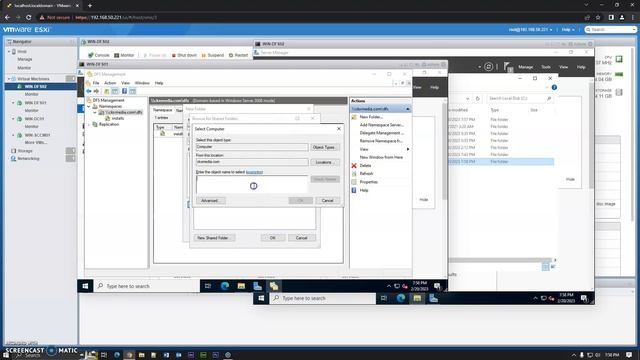Select DFS Management root tree node
Viewport: 640px width, 360px height.
pyautogui.click(x=108, y=100)
